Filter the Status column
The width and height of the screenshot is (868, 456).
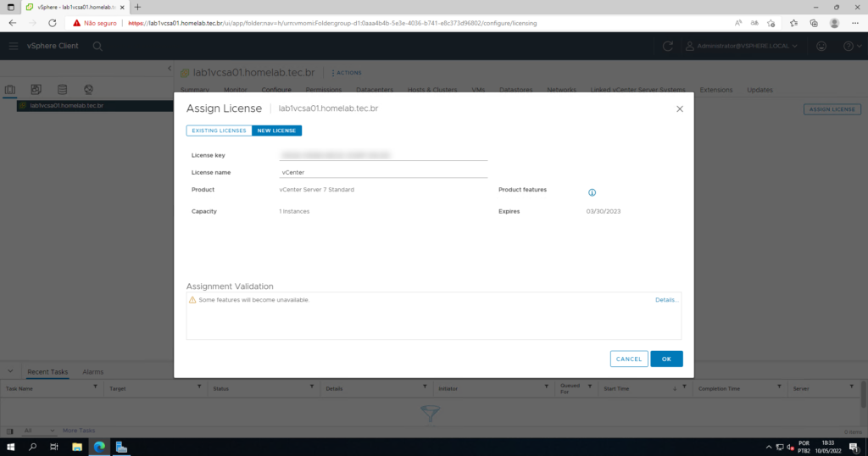312,386
